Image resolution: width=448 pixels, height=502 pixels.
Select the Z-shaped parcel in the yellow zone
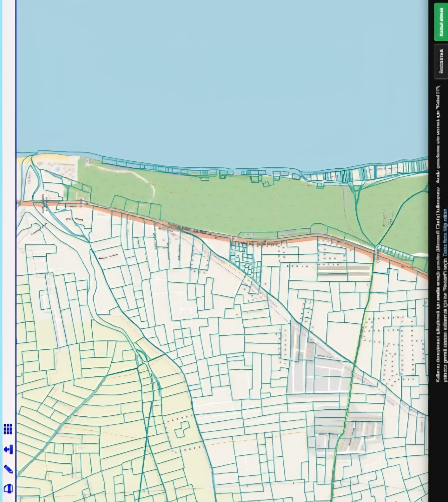point(182,429)
